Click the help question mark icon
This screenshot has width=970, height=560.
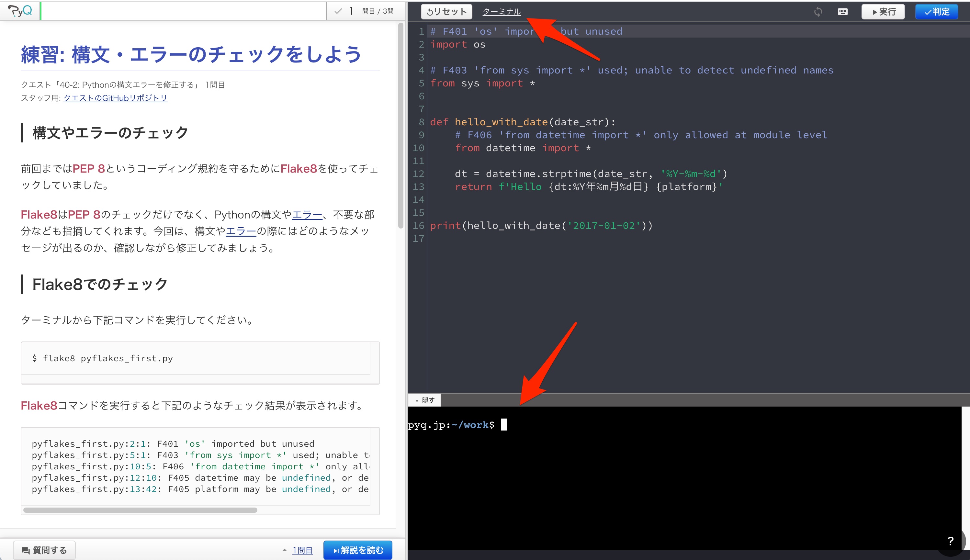[951, 541]
